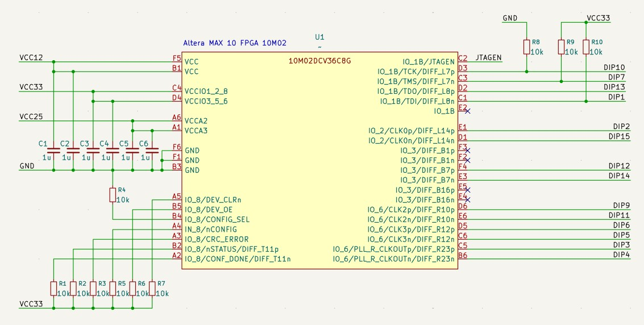The width and height of the screenshot is (644, 325).
Task: Select resistor R10 symbol
Action: pos(586,47)
